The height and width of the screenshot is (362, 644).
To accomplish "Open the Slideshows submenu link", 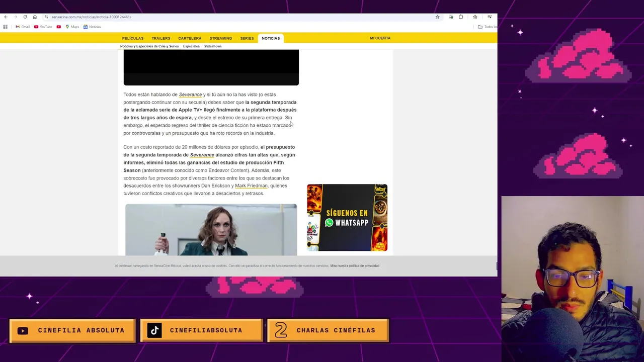I will point(213,46).
